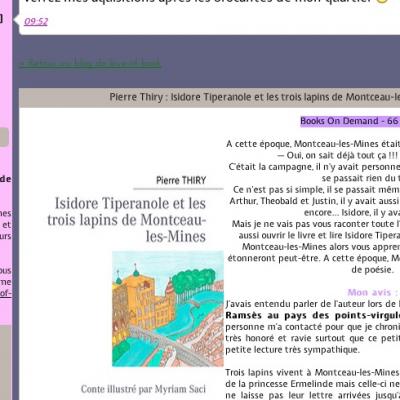Click the 'Books On Demand - 66' highlighted text
This screenshot has height=400, width=400.
350,121
